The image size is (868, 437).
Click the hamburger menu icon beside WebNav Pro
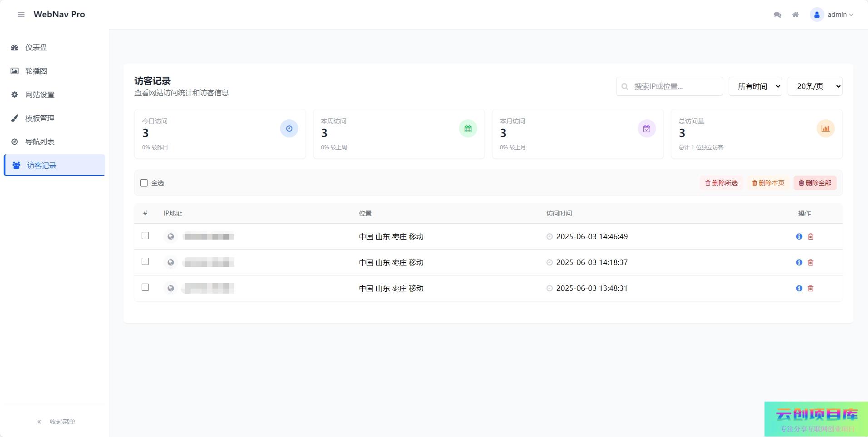21,15
